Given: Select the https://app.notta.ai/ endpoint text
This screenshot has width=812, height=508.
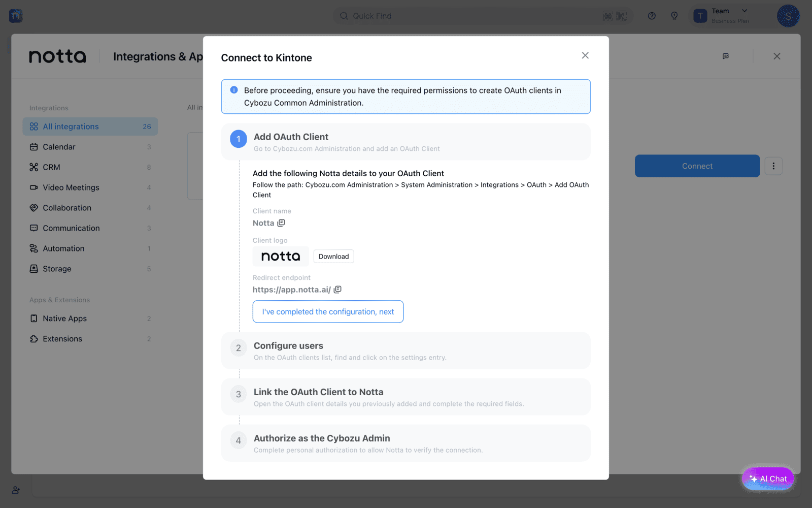Looking at the screenshot, I should pos(292,290).
